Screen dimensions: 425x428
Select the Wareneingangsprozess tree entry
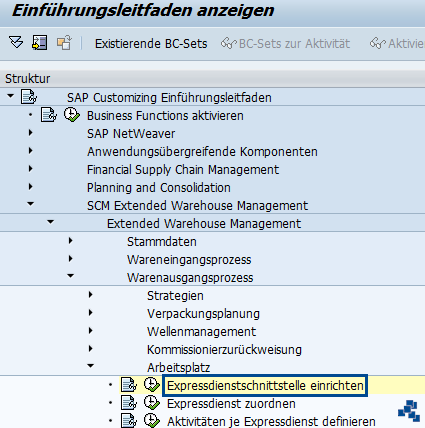[x=189, y=260]
